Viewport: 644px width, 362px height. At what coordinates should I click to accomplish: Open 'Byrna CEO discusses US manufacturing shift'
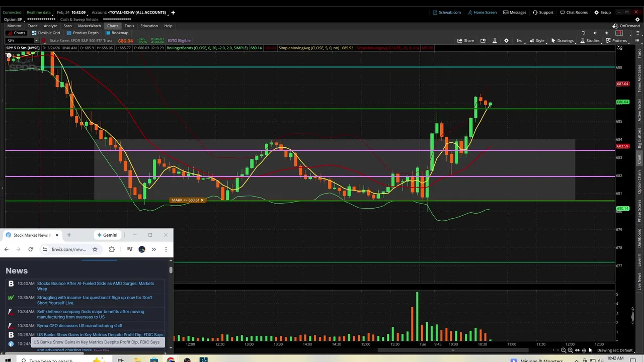pos(79,326)
